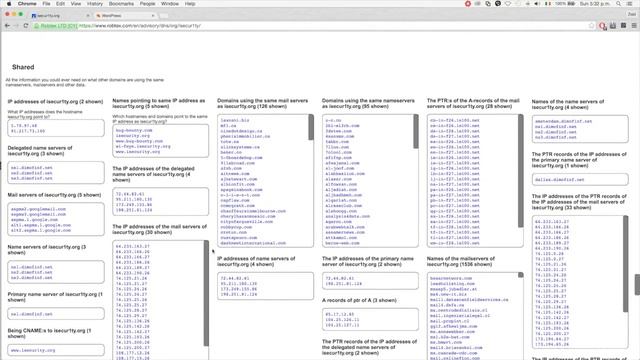Viewport: 640px width, 360px height.
Task: Click the mail server IP addresses (30 shown) scrollbar
Action: point(206,293)
